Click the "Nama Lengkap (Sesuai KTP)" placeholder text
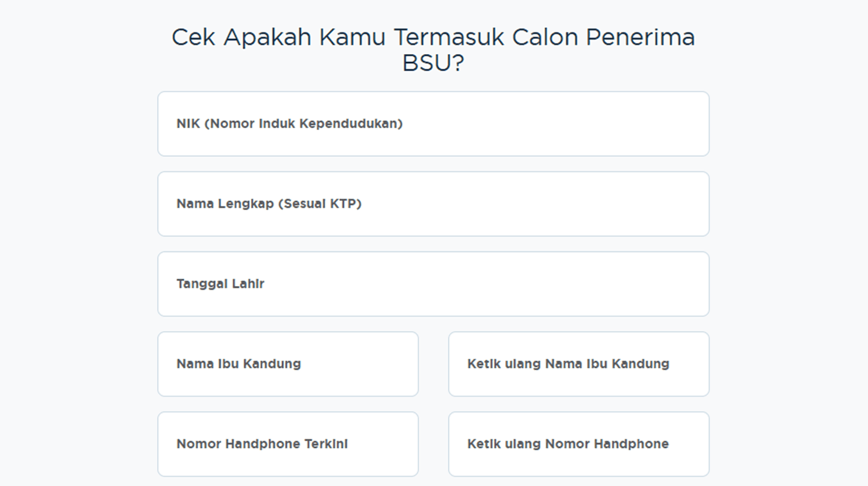The width and height of the screenshot is (868, 486). 269,204
